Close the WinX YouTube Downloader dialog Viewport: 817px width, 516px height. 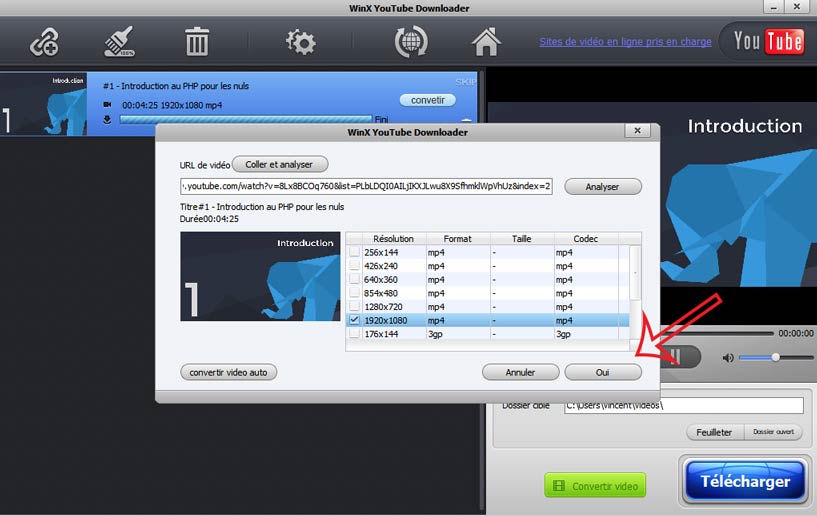[637, 131]
